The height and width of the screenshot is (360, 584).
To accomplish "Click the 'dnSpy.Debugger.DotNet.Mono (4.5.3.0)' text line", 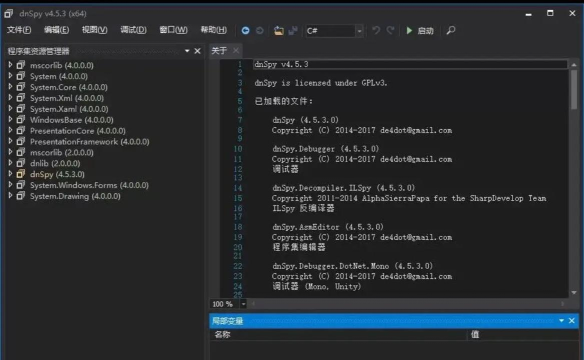I will 352,266.
